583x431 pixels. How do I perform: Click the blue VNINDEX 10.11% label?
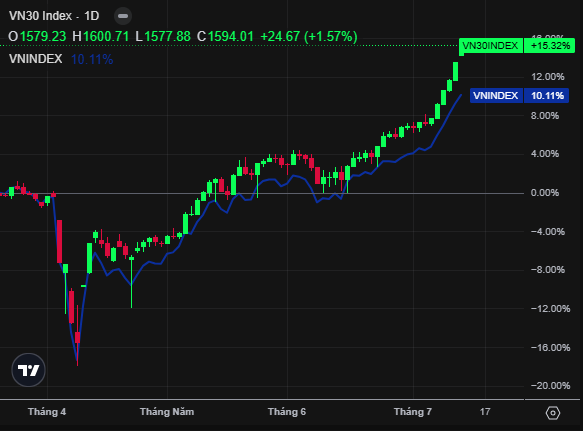[x=519, y=96]
